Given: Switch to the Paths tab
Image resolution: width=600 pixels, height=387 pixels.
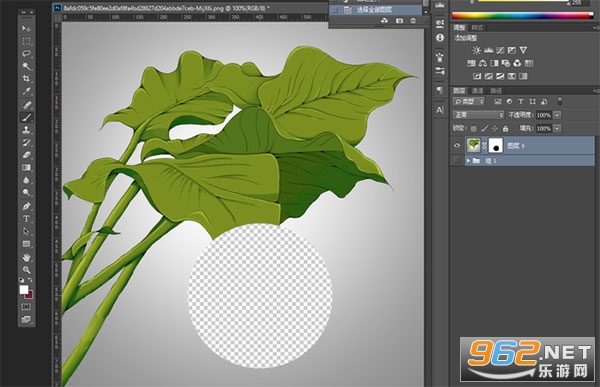Looking at the screenshot, I should pyautogui.click(x=496, y=91).
